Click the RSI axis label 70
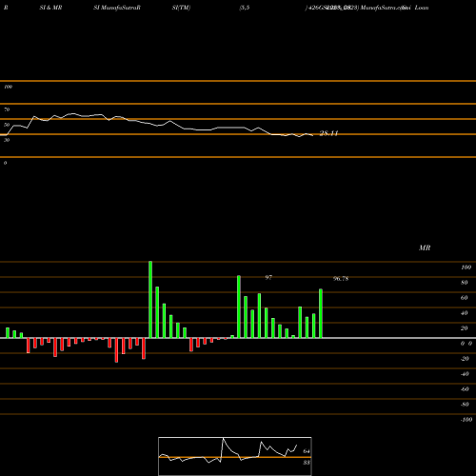The width and height of the screenshot is (476, 476). (x=7, y=109)
